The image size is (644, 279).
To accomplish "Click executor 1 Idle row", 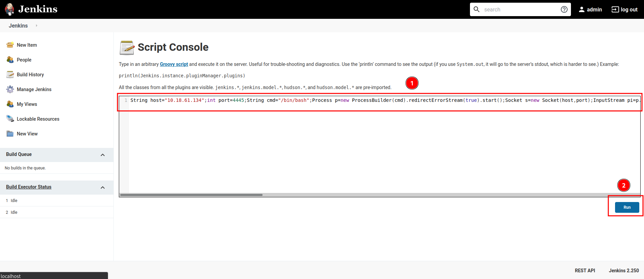I will pos(57,200).
